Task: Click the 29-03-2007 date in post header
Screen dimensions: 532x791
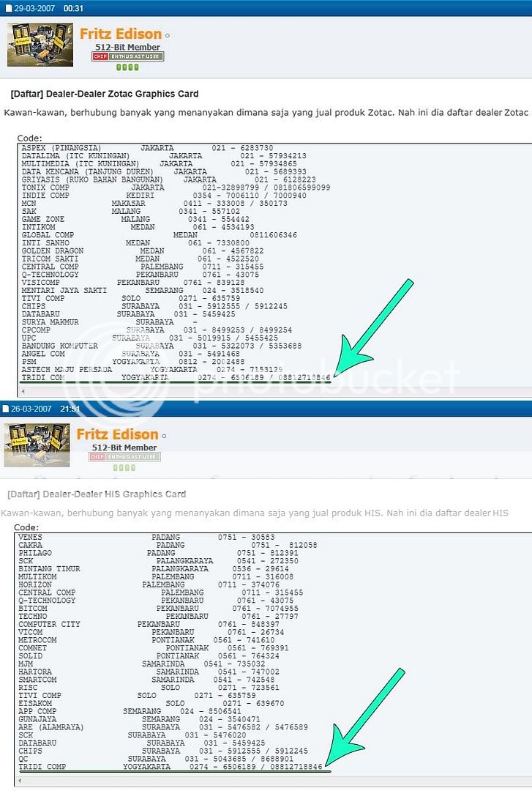Action: 34,9
